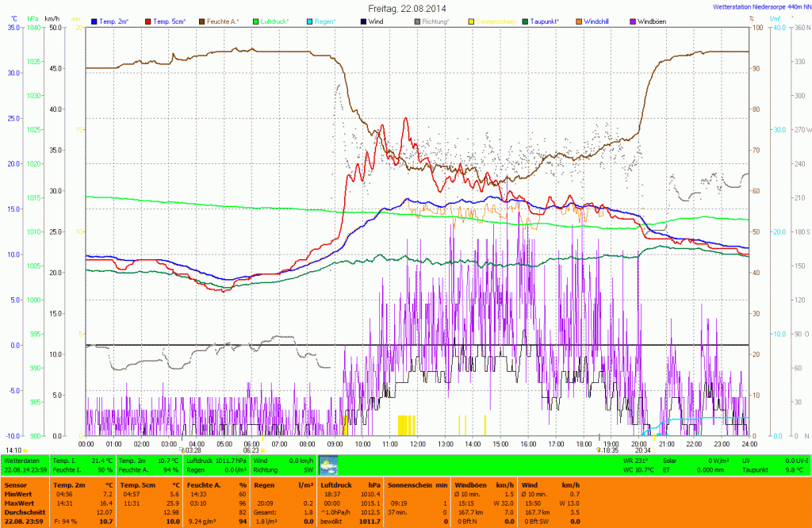Click the 20:34 sunset time marker
Screen dimensions: 812x528
point(642,450)
